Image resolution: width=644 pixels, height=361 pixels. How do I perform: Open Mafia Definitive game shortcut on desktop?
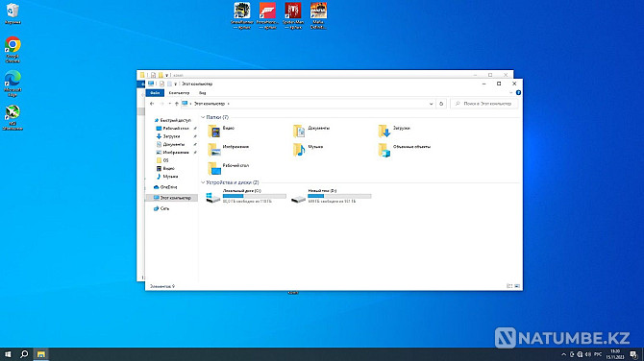tap(318, 15)
